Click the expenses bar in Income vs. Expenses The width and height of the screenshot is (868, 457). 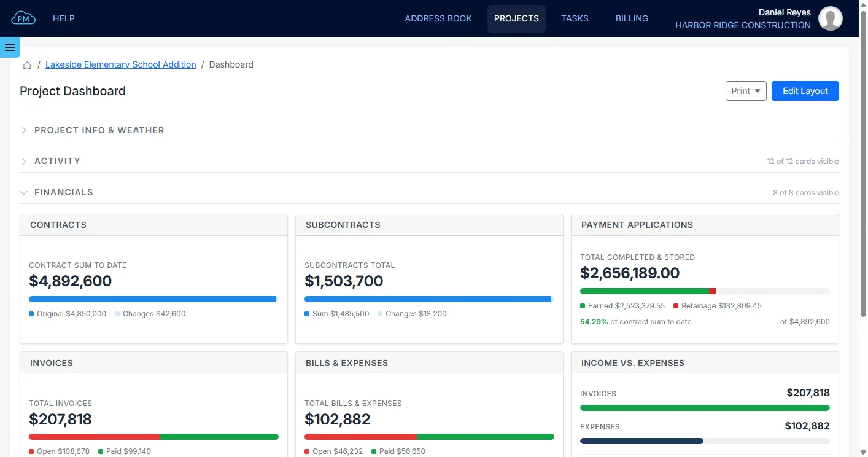pos(705,441)
